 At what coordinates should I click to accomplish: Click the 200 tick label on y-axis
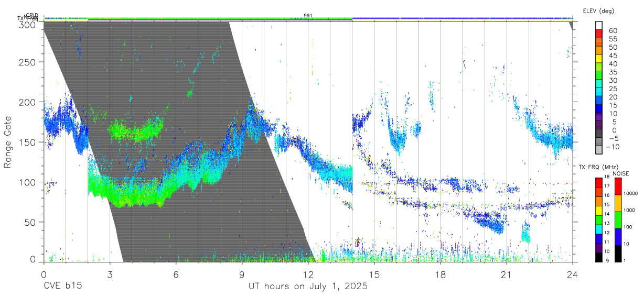pos(28,102)
